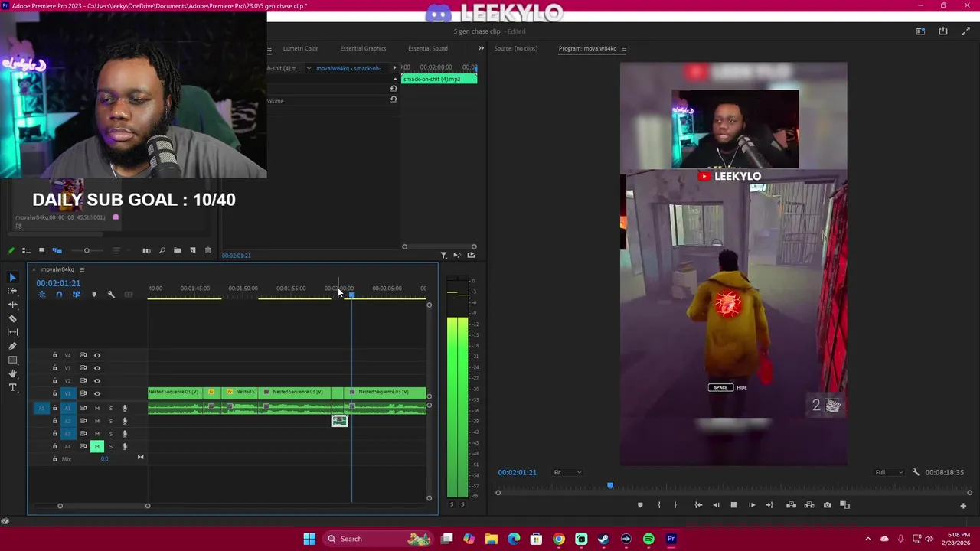This screenshot has height=551, width=980.
Task: Select the Hand tool
Action: coord(13,373)
